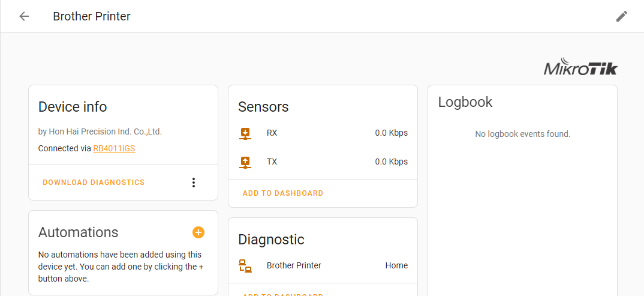Click the Brother Printer device tracker icon

(x=245, y=265)
